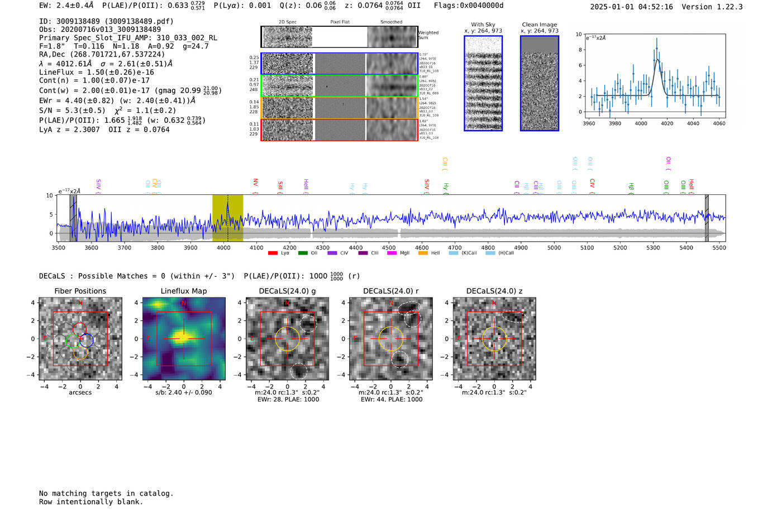Screen dimensions: 782x532
Task: Click the blue fiber circle in Fiber Positions
Action: [86, 340]
